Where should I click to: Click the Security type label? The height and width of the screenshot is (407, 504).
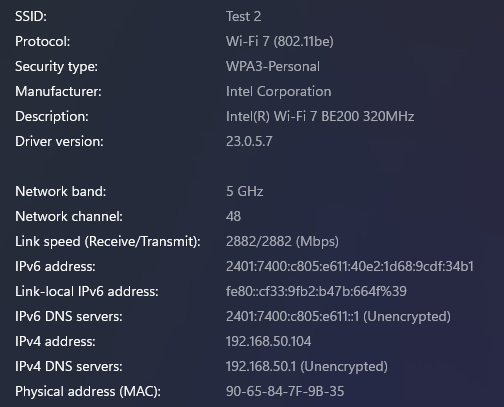(x=56, y=66)
